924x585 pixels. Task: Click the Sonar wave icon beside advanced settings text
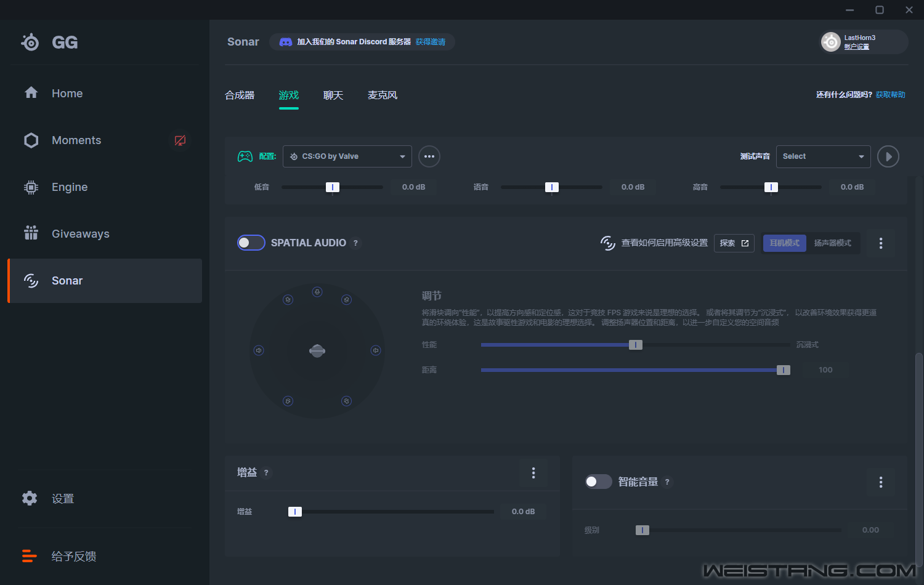608,243
